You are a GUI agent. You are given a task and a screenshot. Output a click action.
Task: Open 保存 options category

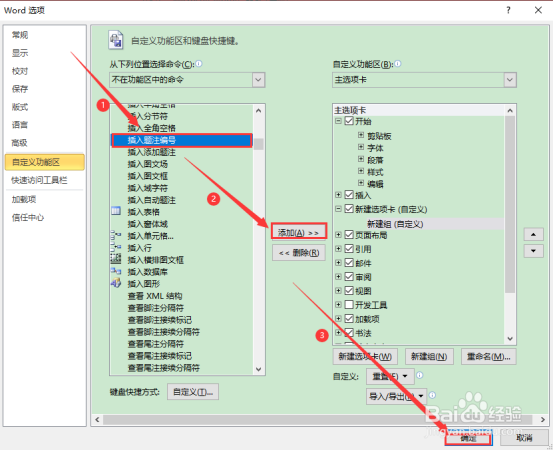[x=20, y=89]
